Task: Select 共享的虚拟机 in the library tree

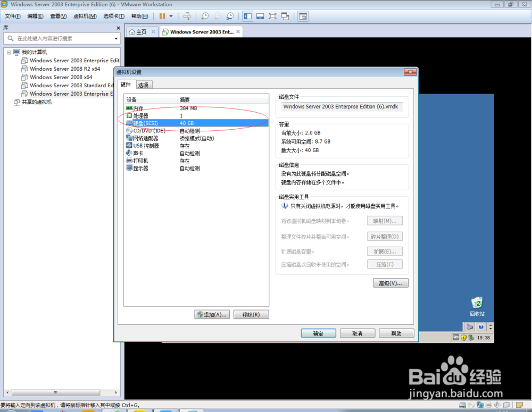Action: [x=37, y=102]
